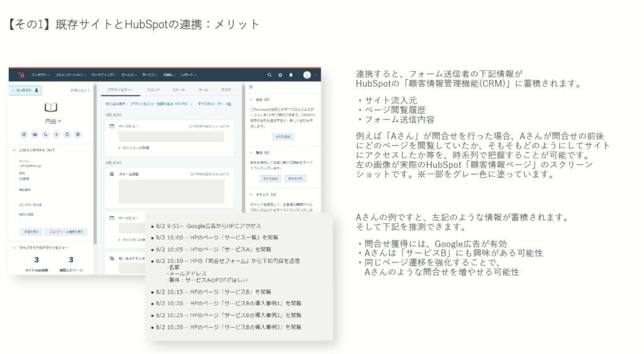The width and height of the screenshot is (644, 354).
Task: Click the 取引を追加 button
Action: [270, 179]
